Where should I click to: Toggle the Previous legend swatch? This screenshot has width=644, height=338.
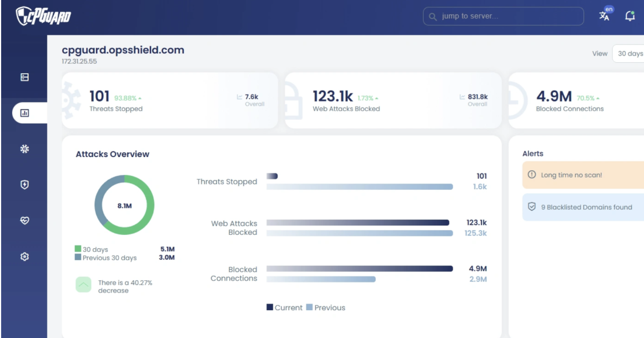click(x=309, y=307)
